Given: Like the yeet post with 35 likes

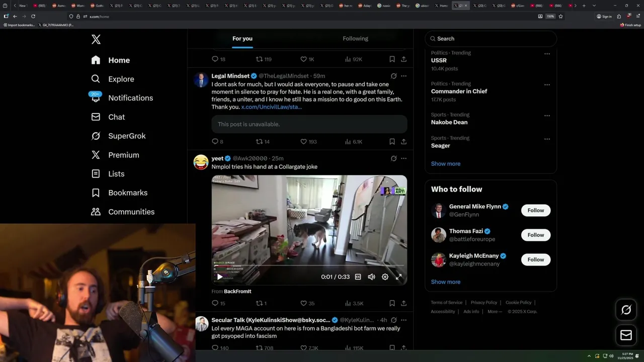Looking at the screenshot, I should 307,303.
